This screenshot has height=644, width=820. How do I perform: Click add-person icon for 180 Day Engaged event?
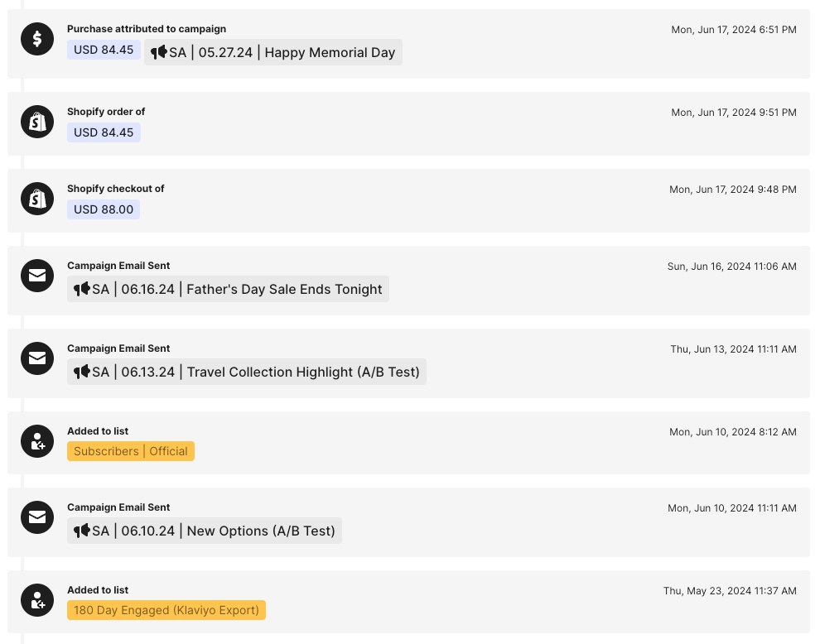[x=37, y=600]
